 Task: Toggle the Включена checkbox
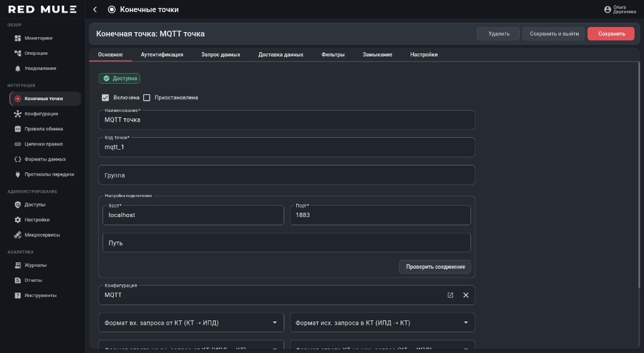coord(106,98)
